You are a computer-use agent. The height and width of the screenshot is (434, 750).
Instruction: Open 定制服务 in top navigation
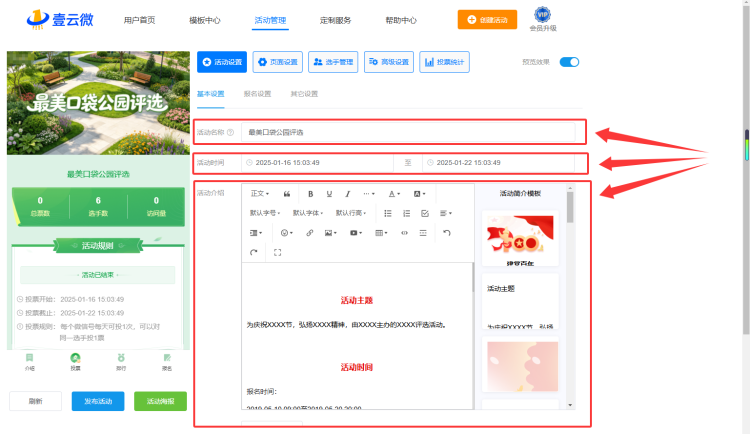coord(335,21)
